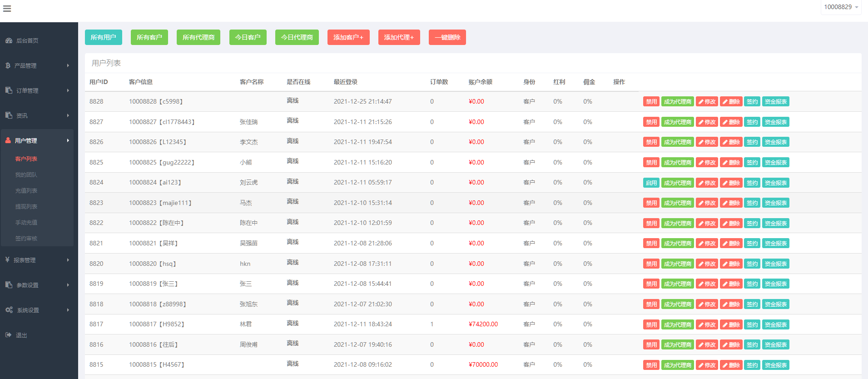
Task: Open the 10008829 account dropdown
Action: [x=841, y=7]
